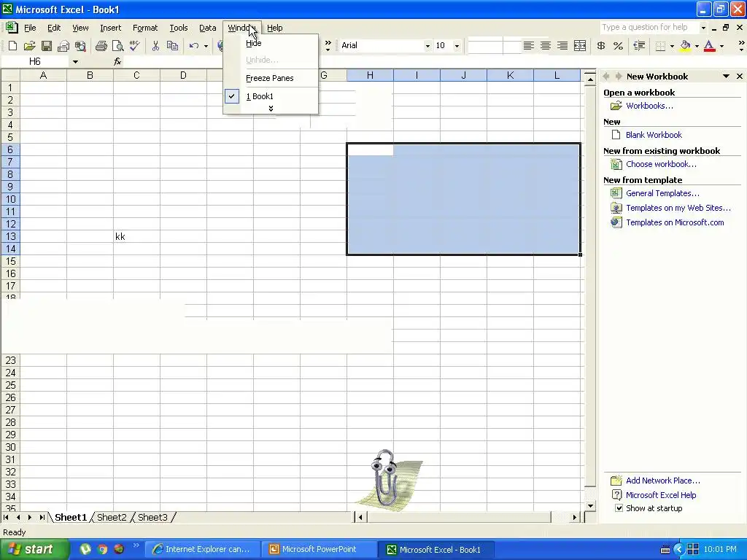
Task: Open the Arial font name dropdown
Action: [427, 46]
